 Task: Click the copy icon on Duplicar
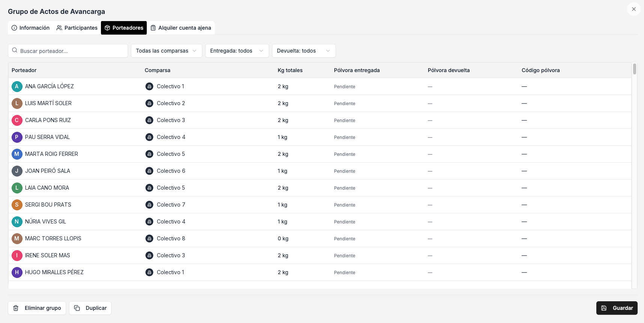(x=77, y=308)
